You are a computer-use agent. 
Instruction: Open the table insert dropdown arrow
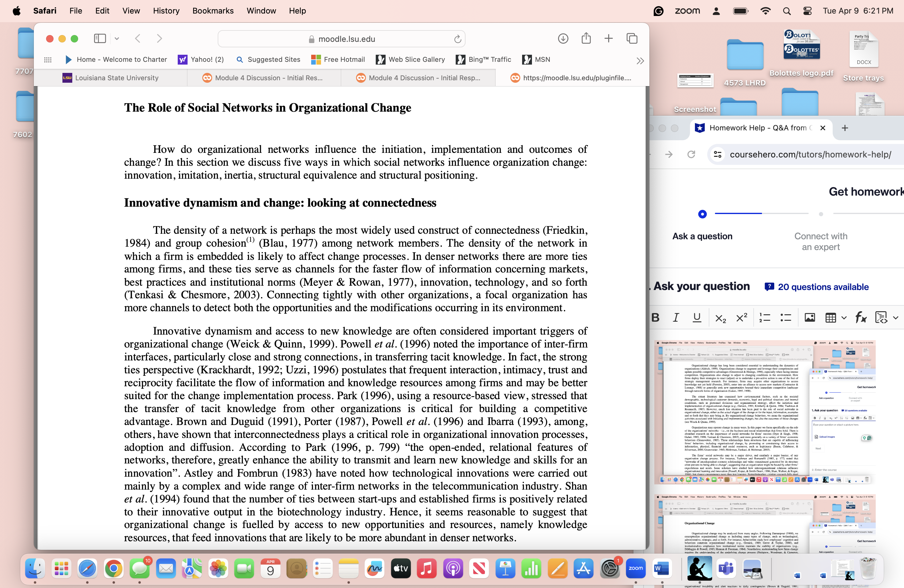[x=844, y=318]
